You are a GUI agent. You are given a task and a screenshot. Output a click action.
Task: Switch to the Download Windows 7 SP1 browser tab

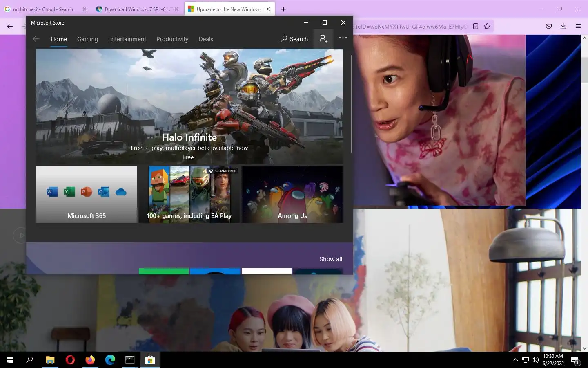click(x=137, y=9)
